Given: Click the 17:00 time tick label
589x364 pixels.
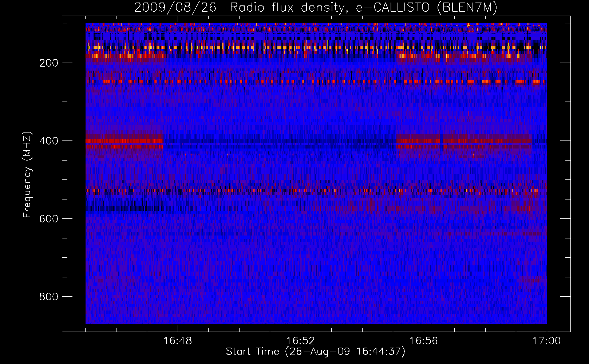Looking at the screenshot, I should click(x=546, y=341).
